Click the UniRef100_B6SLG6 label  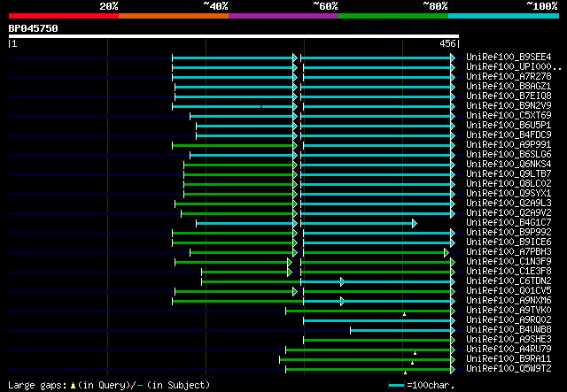click(509, 155)
